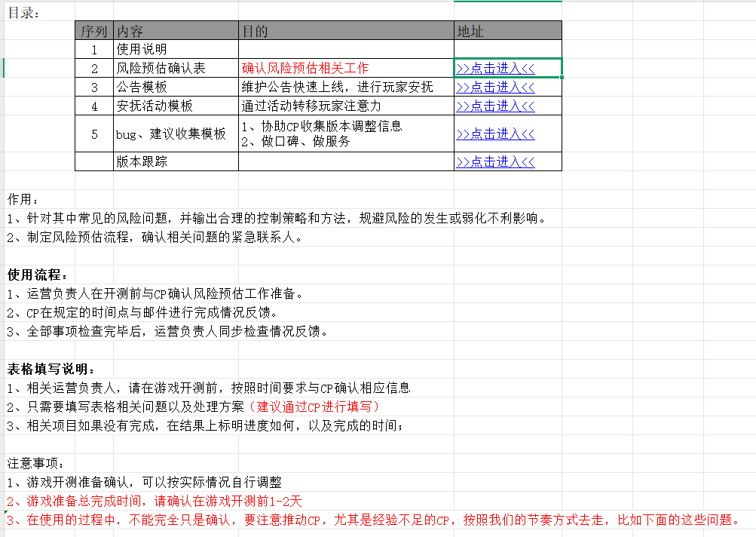Select the line starting 只需要填写表格相关问题
The width and height of the screenshot is (756, 537).
tap(194, 407)
